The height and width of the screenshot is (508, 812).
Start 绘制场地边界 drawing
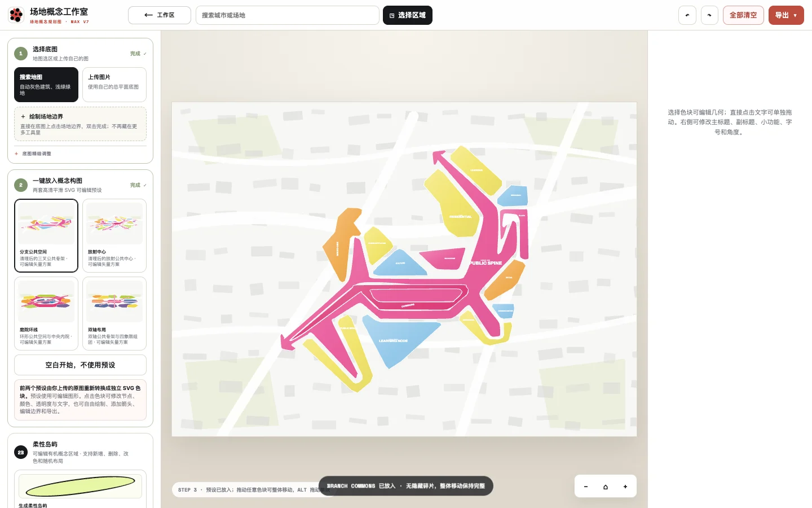(x=80, y=124)
